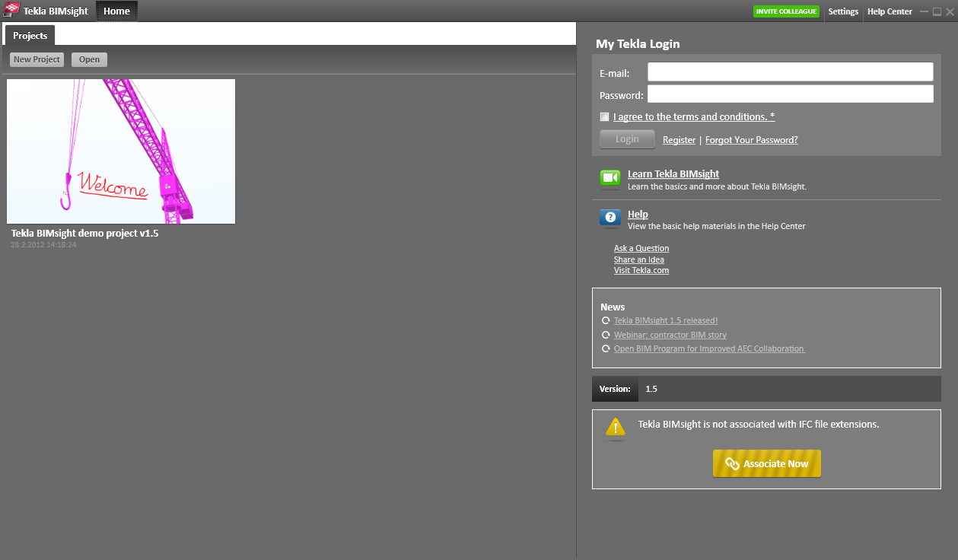Click the green video camera Learn icon

(x=610, y=178)
